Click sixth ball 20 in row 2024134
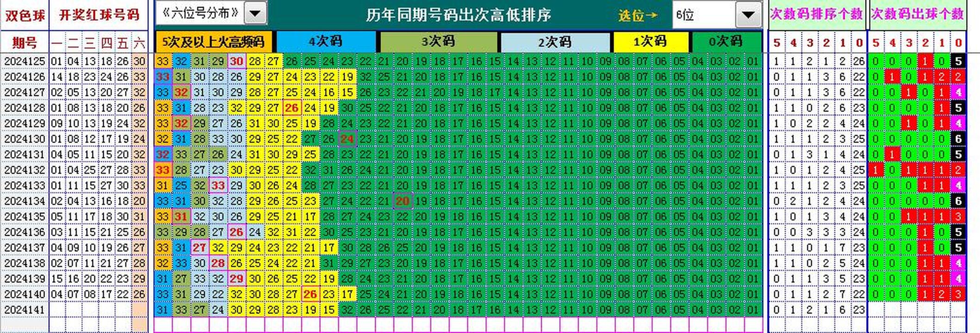 point(139,201)
